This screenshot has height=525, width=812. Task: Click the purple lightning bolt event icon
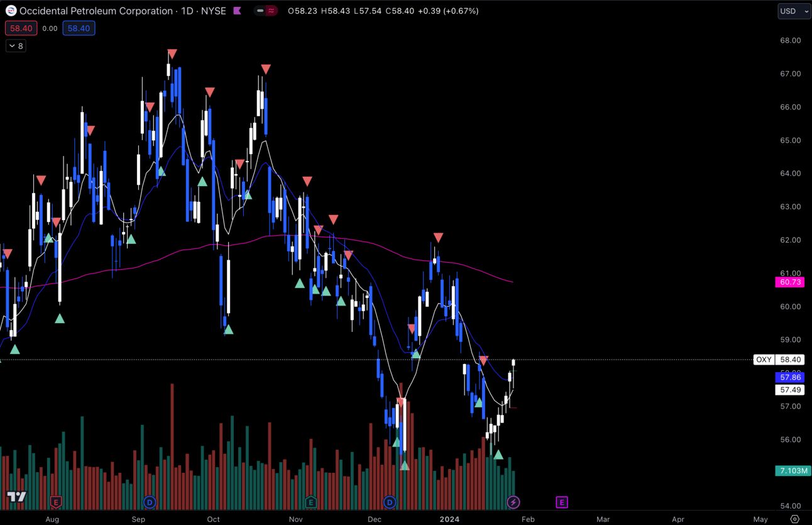tap(513, 502)
